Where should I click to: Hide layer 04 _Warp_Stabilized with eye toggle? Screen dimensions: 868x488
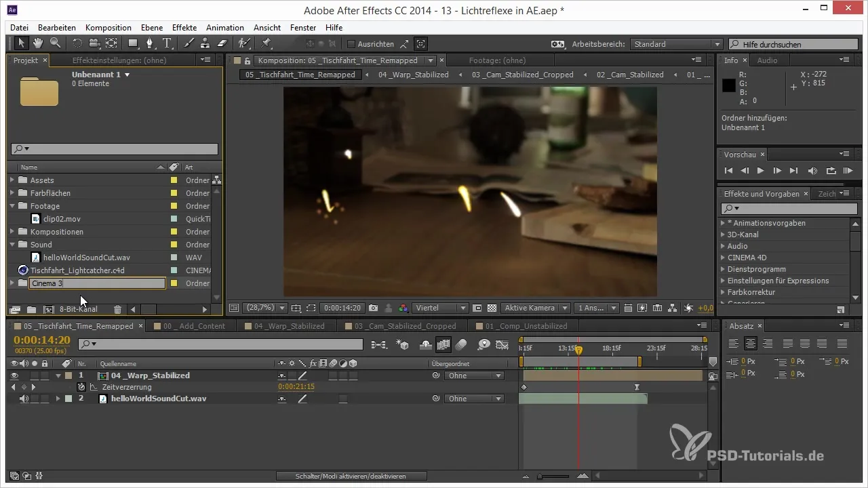[15, 375]
